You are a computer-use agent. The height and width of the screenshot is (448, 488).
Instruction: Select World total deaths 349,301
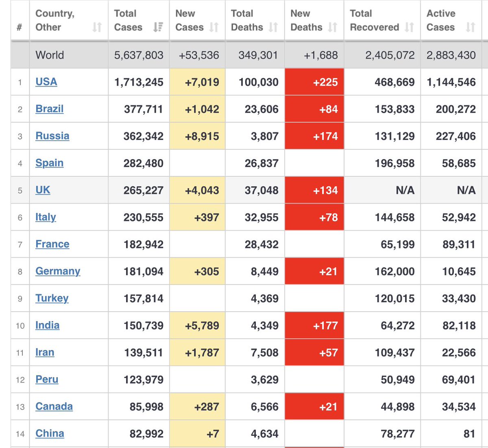258,55
